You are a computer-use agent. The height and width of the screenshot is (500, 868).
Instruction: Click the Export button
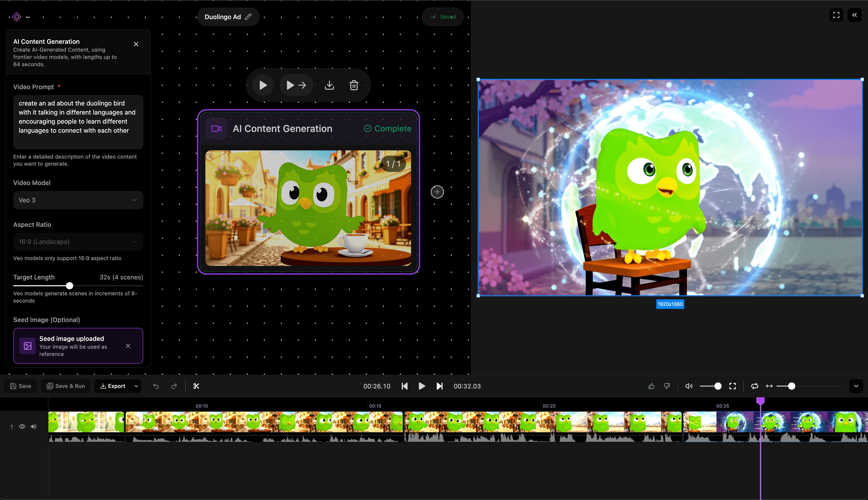pos(113,386)
